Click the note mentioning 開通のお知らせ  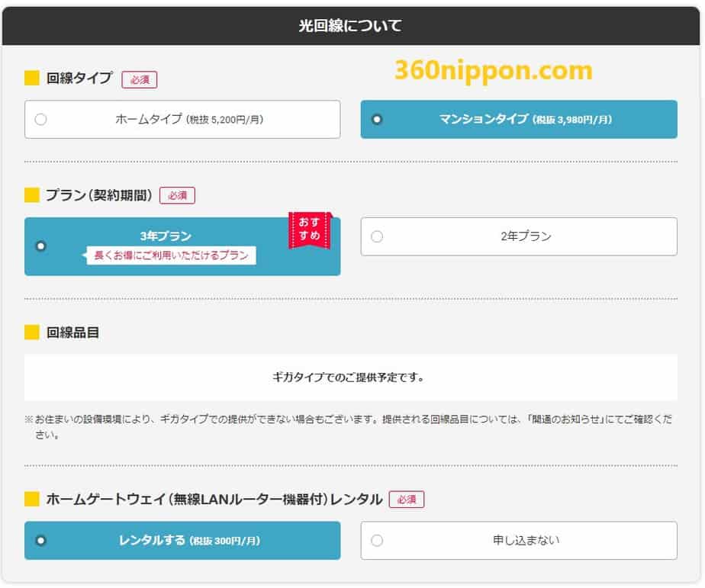coord(350,427)
